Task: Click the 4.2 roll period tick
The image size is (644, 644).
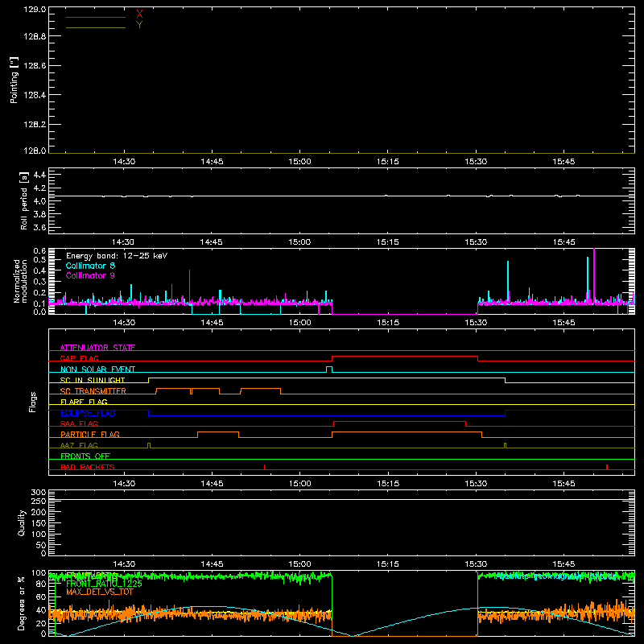Action: 39,188
